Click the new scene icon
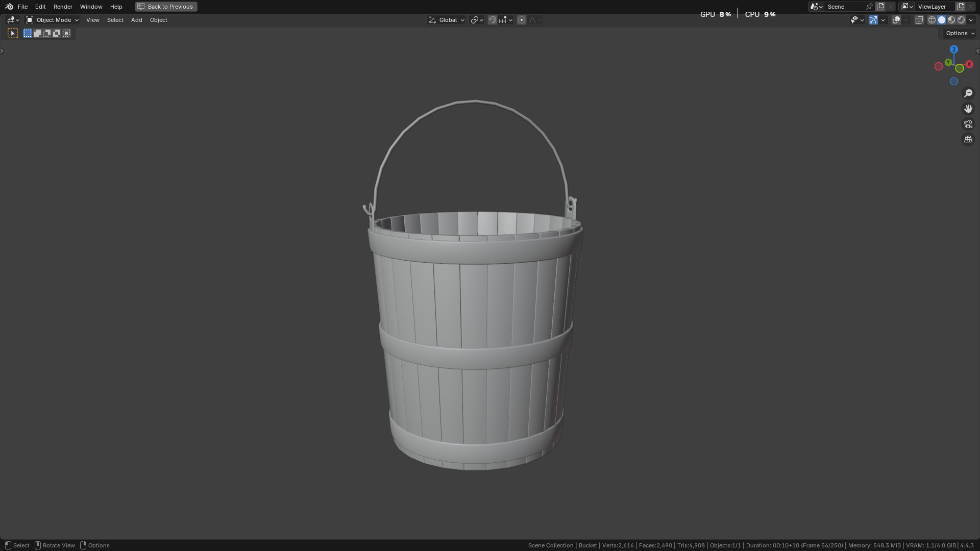 click(x=880, y=7)
